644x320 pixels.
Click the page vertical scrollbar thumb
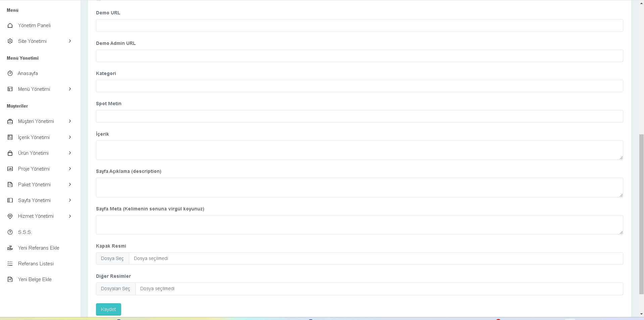point(641,214)
